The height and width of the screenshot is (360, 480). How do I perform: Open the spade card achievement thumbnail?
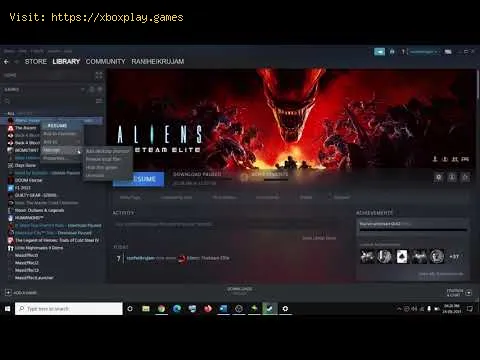pyautogui.click(x=402, y=257)
